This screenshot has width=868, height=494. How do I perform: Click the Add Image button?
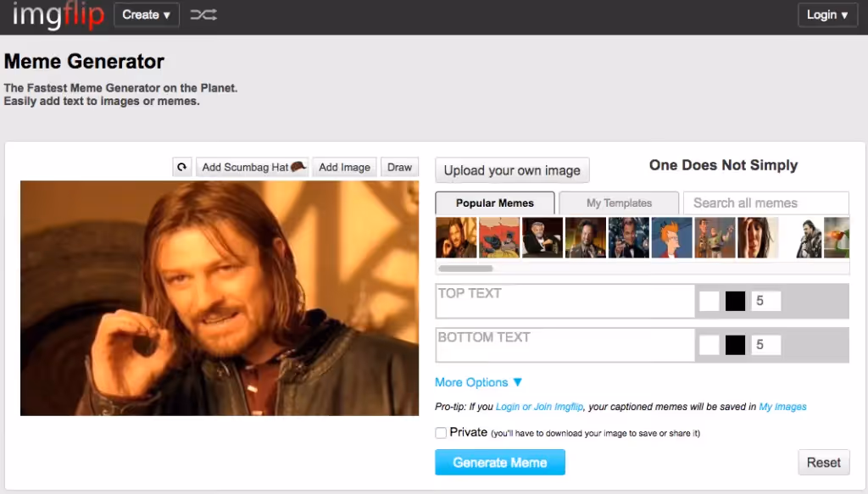344,167
